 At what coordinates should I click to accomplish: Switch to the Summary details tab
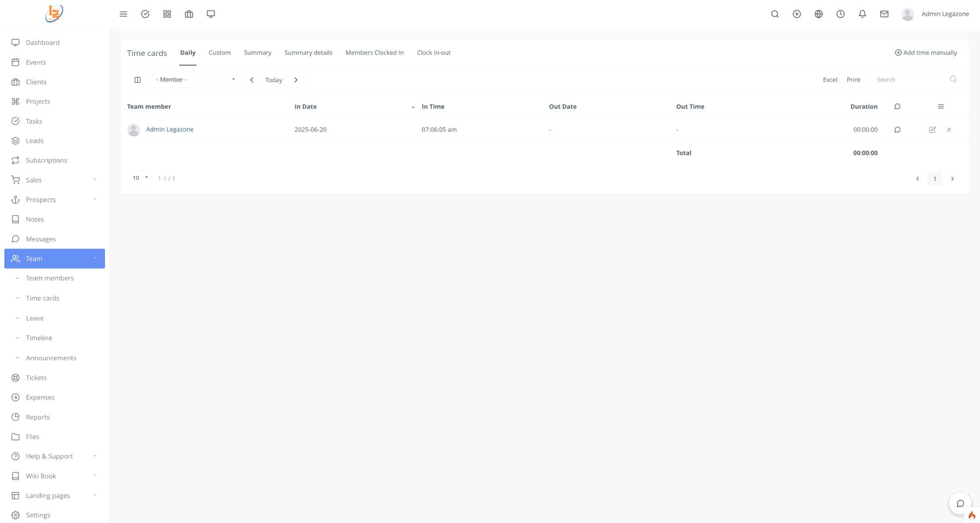[x=308, y=52]
